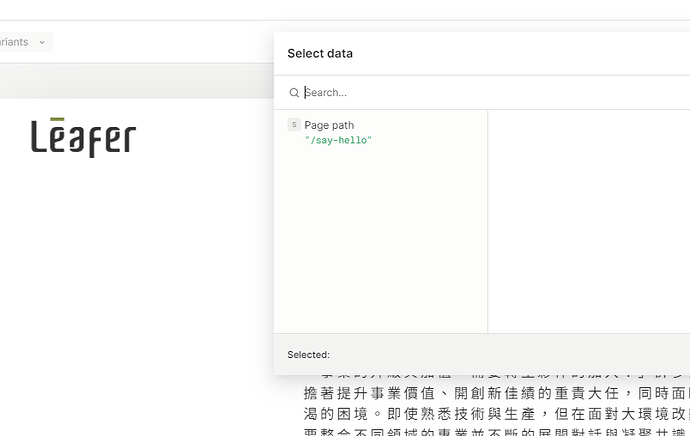Click the top toolbar area right of Variants
Screen dimensions: 690x436
tap(160, 42)
